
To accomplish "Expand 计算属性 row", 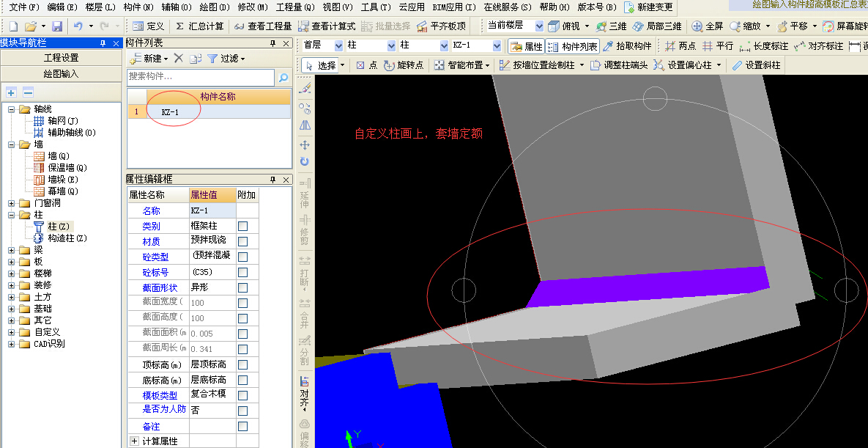I will [x=134, y=441].
